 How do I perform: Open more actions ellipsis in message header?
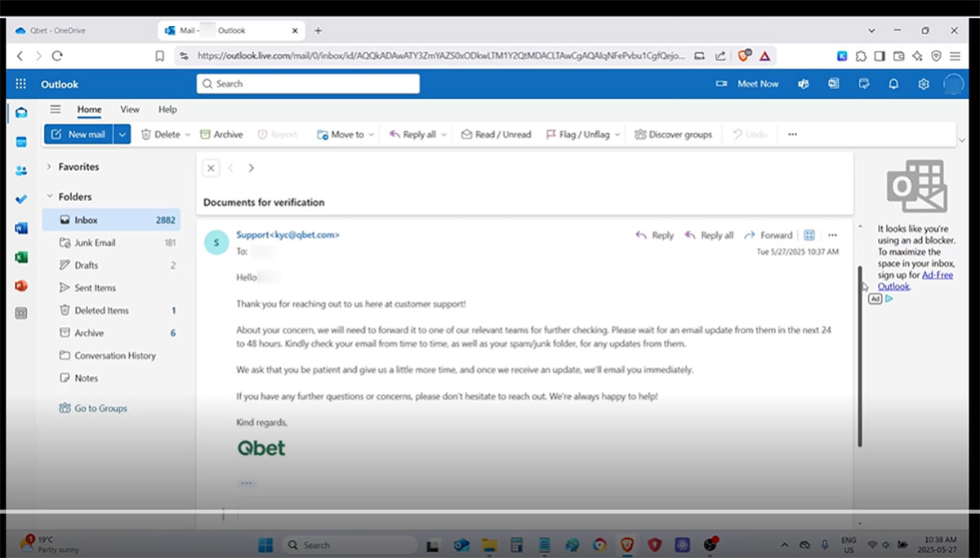(x=832, y=235)
